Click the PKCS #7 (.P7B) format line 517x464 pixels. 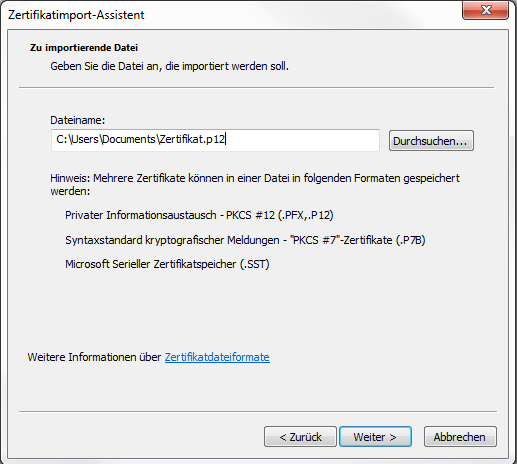(x=245, y=240)
